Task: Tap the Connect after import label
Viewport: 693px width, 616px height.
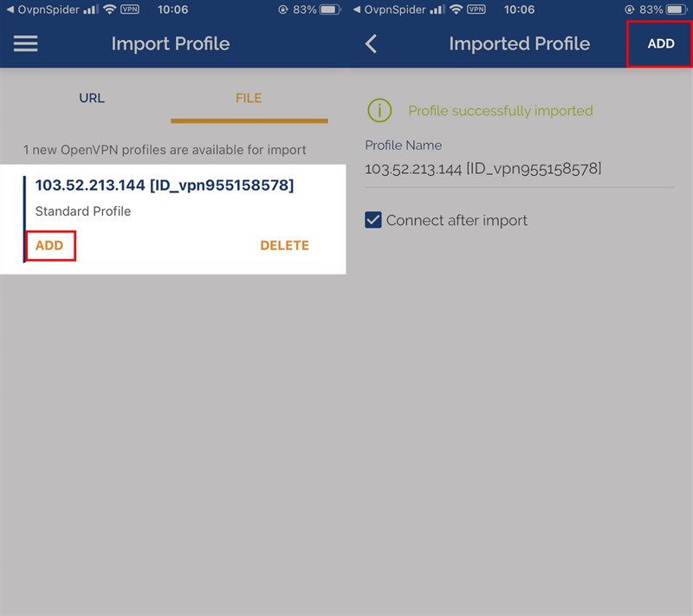Action: coord(457,220)
